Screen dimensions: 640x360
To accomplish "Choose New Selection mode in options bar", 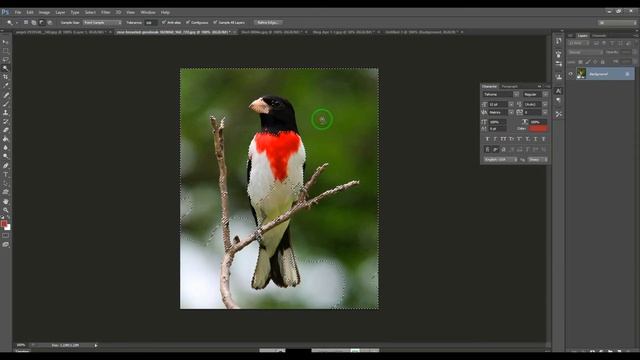I will pyautogui.click(x=26, y=22).
